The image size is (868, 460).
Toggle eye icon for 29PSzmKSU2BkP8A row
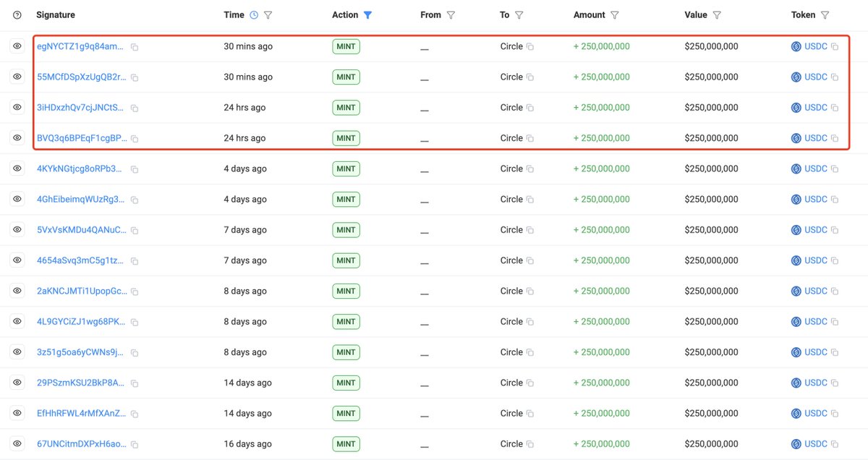(x=17, y=383)
